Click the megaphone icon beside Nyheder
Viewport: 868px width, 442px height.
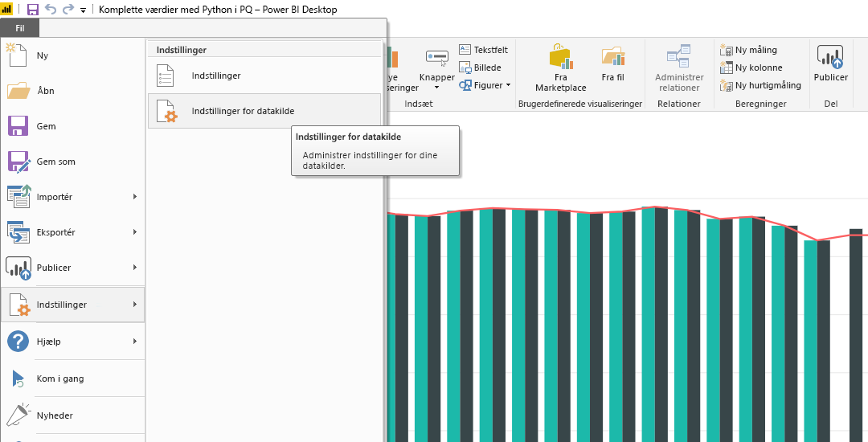[x=18, y=415]
